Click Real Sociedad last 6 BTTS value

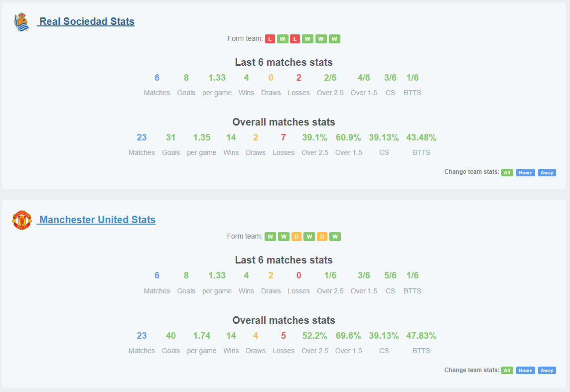pyautogui.click(x=412, y=78)
